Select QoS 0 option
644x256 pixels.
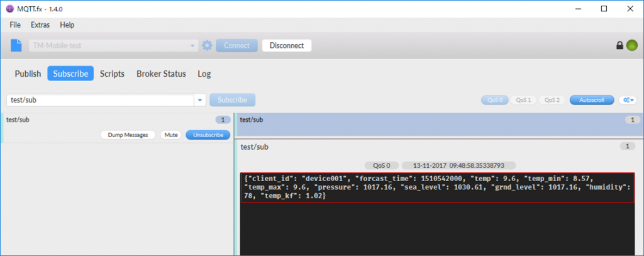pyautogui.click(x=495, y=100)
